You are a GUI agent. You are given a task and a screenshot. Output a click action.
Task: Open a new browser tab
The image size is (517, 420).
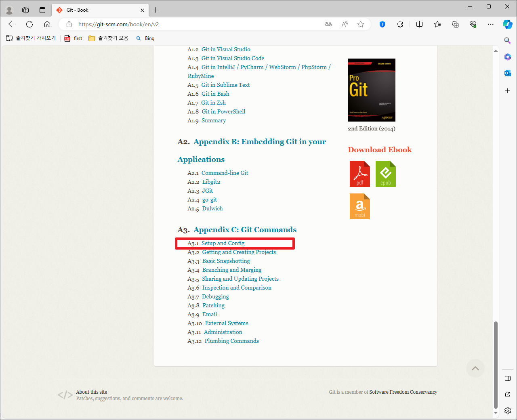click(156, 10)
